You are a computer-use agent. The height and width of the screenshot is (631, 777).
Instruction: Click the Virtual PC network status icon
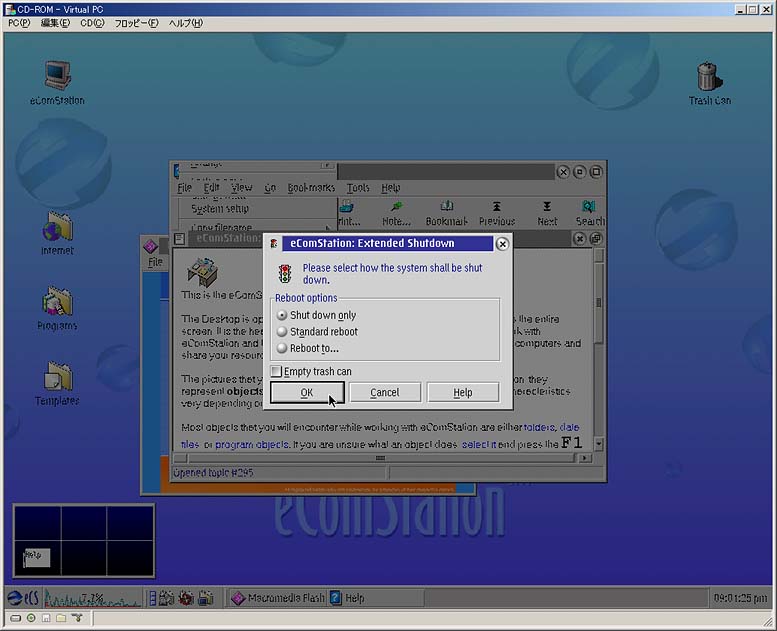pos(77,618)
